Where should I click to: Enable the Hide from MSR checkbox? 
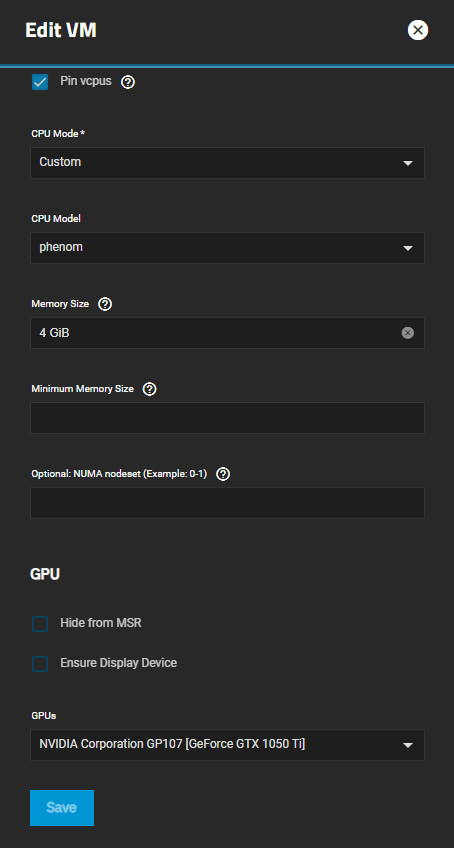pos(40,624)
